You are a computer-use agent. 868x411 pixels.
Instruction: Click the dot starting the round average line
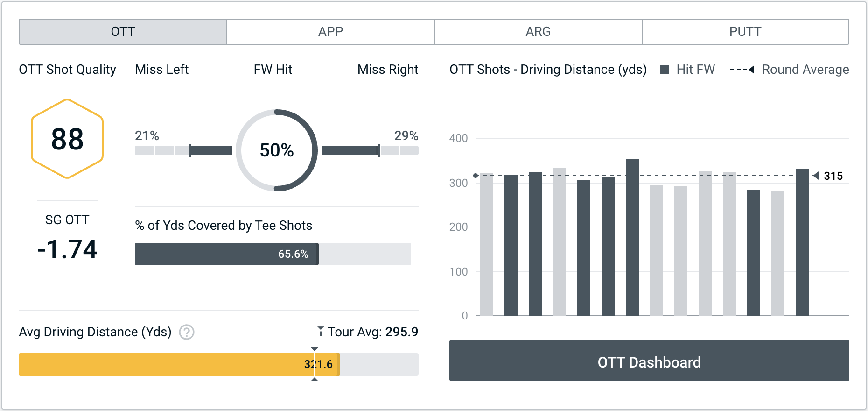(x=476, y=176)
